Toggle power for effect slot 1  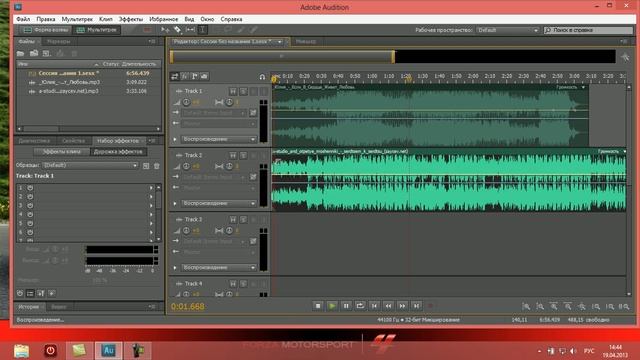[x=30, y=188]
